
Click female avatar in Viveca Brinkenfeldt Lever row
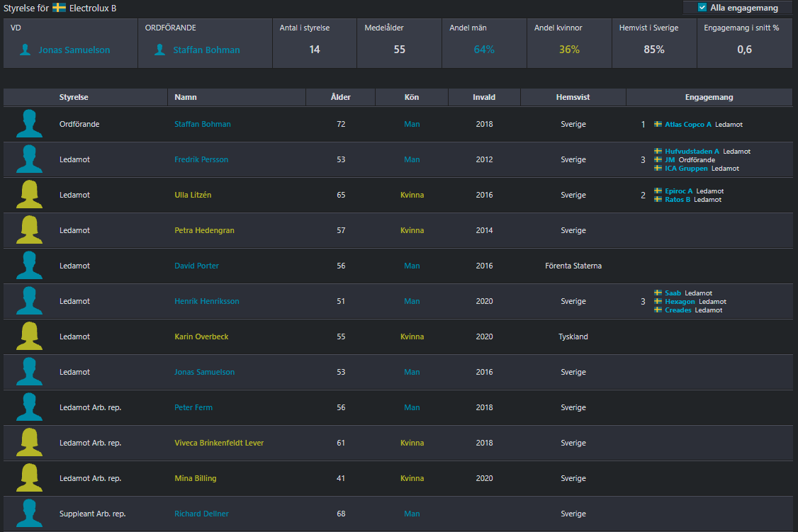[29, 443]
